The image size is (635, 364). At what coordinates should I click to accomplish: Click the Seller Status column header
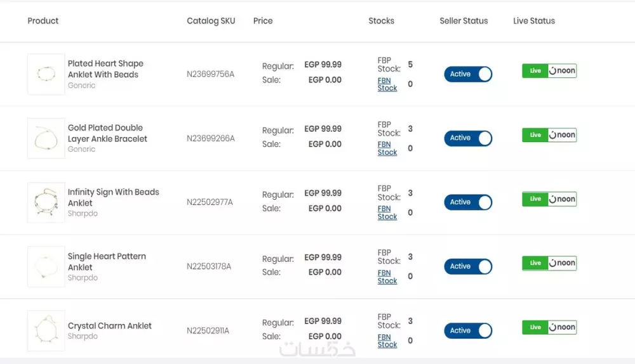(x=464, y=21)
